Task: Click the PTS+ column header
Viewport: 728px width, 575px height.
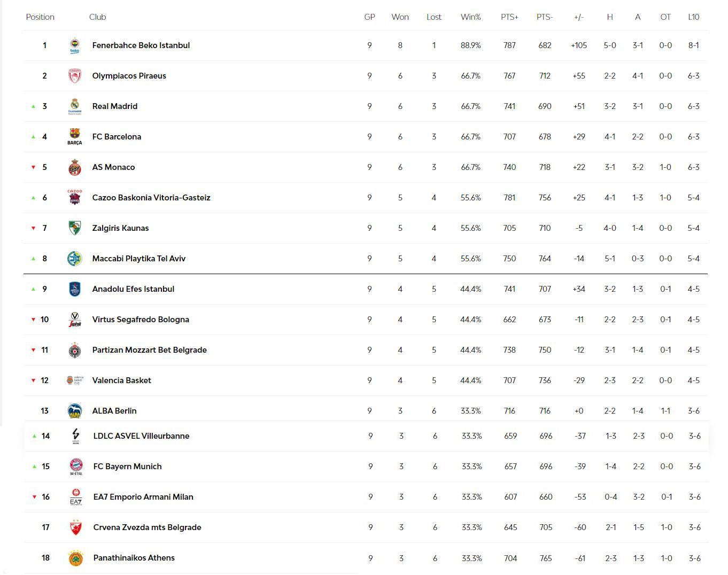Action: 509,17
